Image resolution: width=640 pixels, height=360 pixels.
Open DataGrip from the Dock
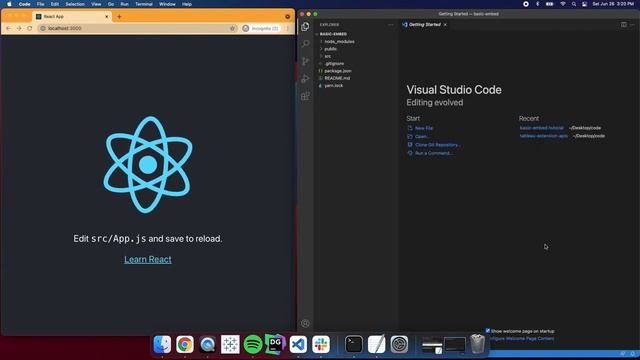(276, 344)
